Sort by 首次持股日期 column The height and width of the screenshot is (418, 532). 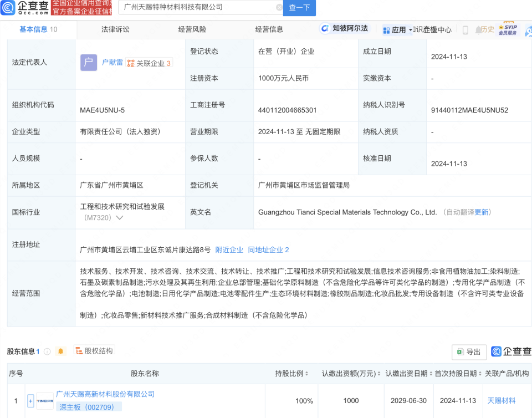tap(480, 374)
